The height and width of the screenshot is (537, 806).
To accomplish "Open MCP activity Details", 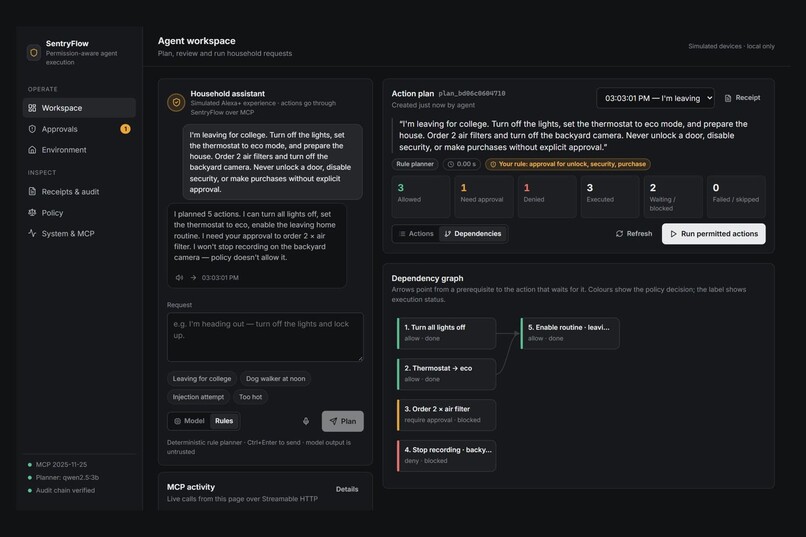I will (x=347, y=489).
